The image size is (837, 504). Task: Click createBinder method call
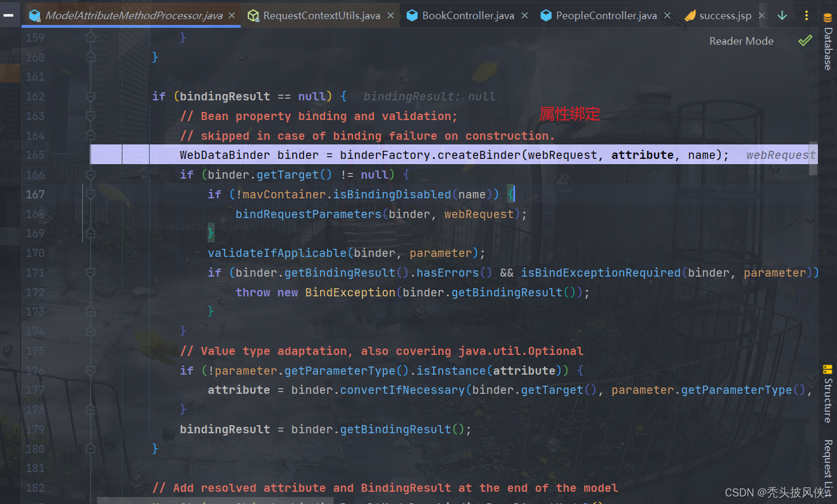pyautogui.click(x=479, y=155)
